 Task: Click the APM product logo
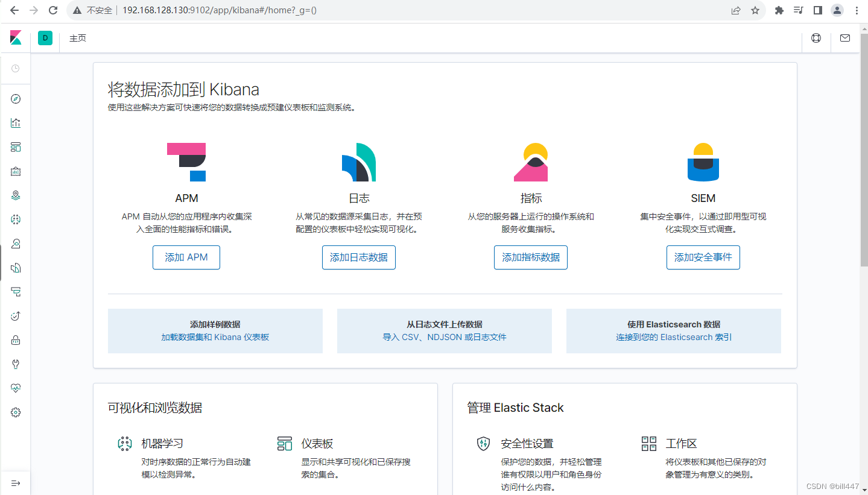[186, 162]
